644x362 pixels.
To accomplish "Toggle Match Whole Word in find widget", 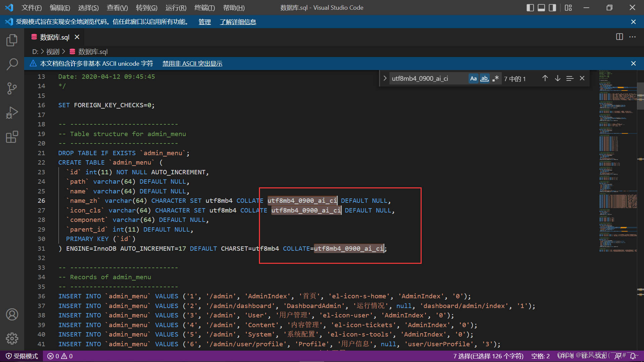I will (484, 78).
